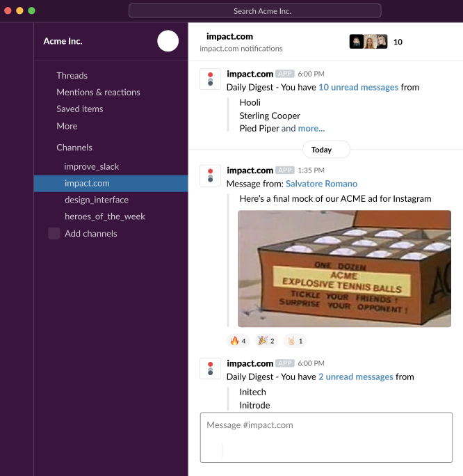Open the Acme Inc. workspace menu
The height and width of the screenshot is (476, 463).
pos(63,41)
